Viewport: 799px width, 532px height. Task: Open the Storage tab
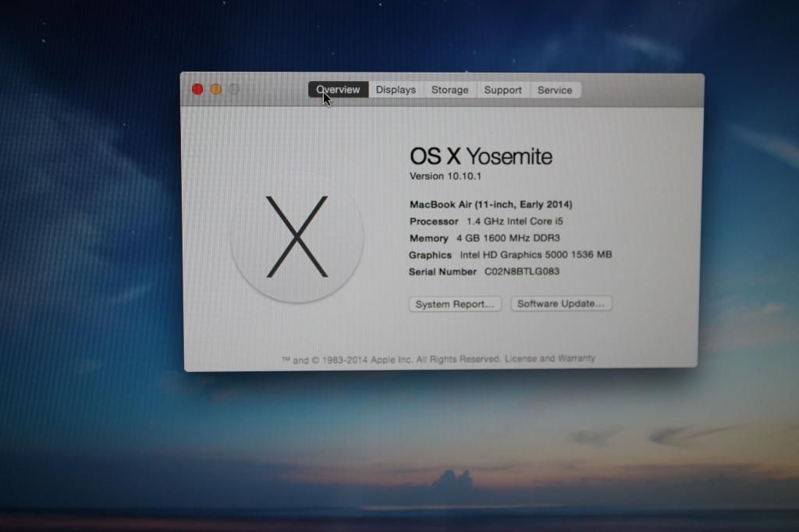449,90
